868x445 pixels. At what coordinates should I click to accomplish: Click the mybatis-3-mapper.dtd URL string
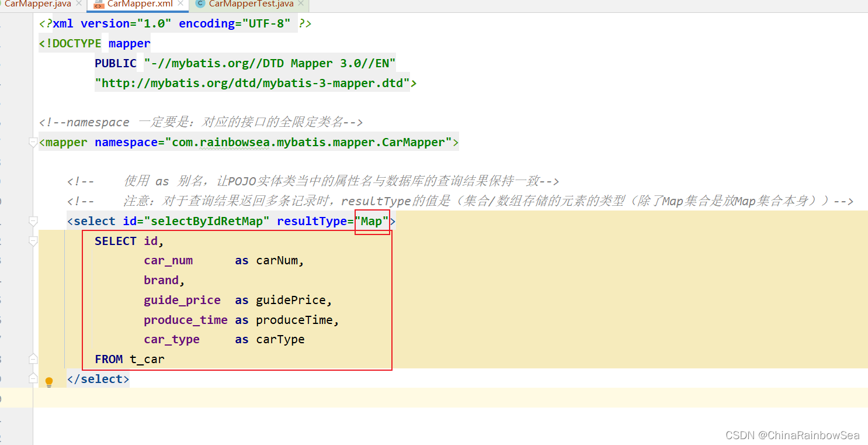tap(252, 83)
